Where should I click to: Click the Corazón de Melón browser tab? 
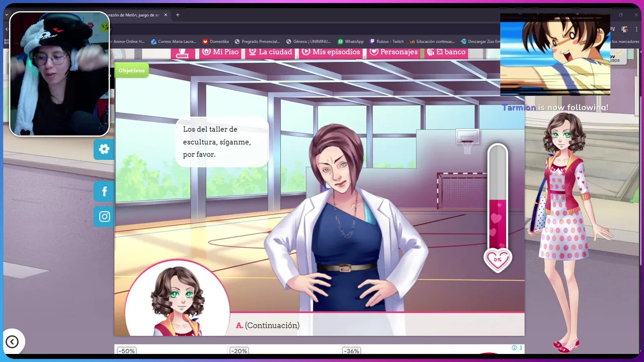click(136, 15)
